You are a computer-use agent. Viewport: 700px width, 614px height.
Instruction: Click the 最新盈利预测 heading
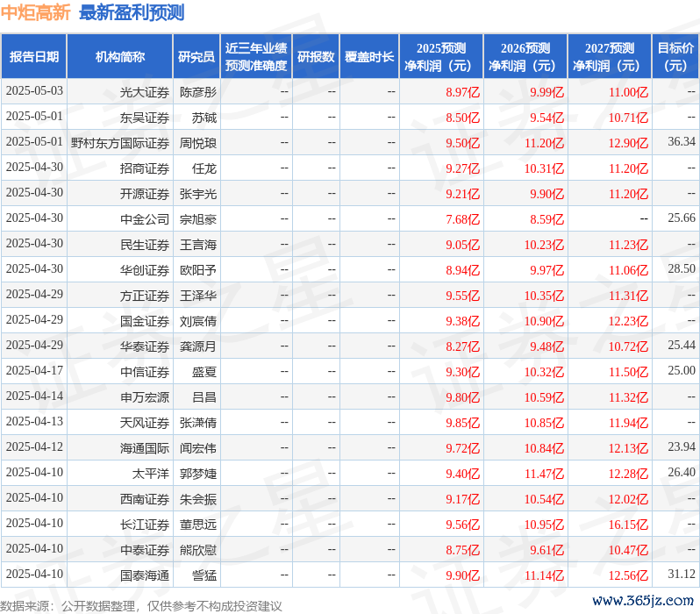[132, 12]
